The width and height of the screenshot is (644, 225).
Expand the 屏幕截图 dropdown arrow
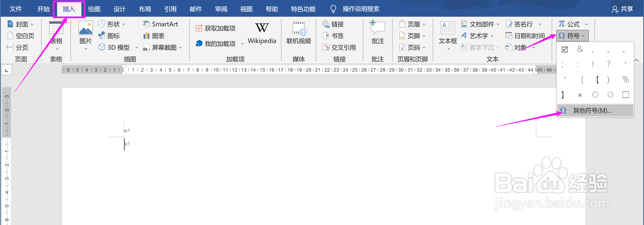(x=180, y=48)
